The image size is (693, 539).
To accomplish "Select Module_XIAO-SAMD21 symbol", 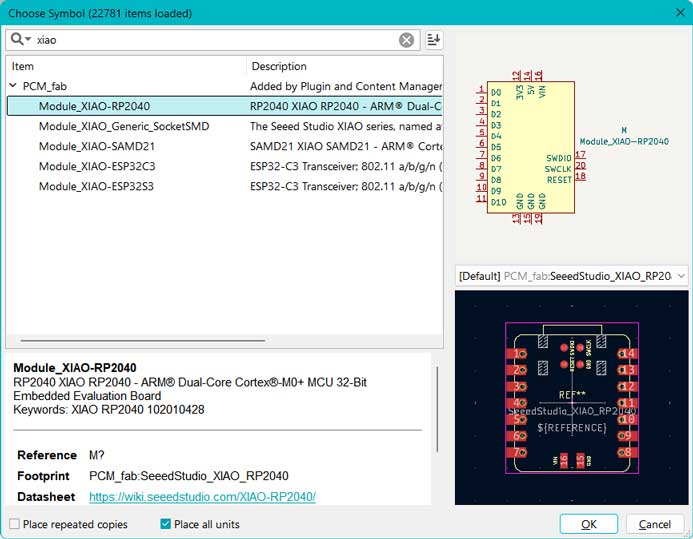I will (x=97, y=146).
